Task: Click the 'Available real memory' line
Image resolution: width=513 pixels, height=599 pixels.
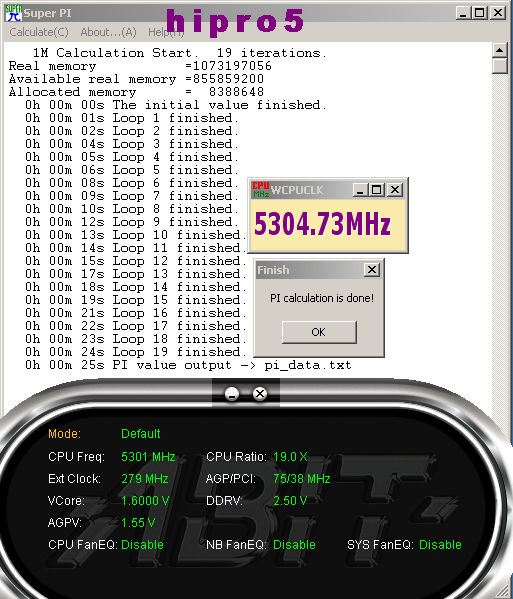Action: pos(136,79)
